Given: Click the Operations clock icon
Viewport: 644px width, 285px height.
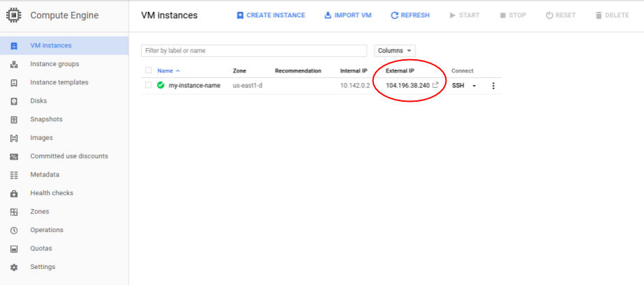Looking at the screenshot, I should (x=14, y=231).
